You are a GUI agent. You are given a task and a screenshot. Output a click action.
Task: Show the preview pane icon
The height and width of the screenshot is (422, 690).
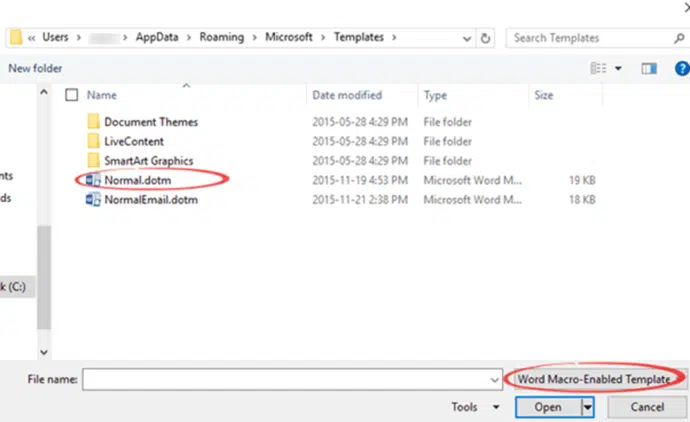[x=649, y=68]
